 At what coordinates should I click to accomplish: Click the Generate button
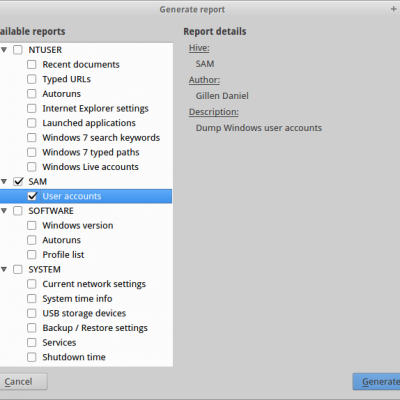click(377, 382)
